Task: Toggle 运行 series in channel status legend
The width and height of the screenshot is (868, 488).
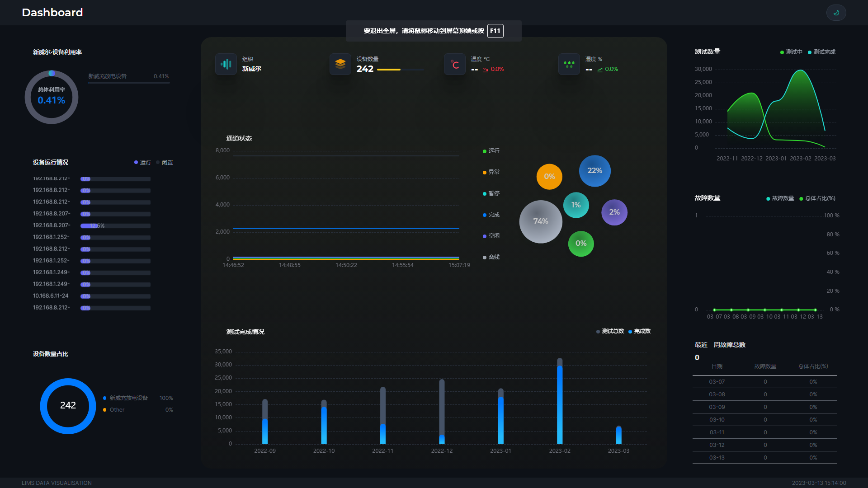Action: click(x=491, y=151)
